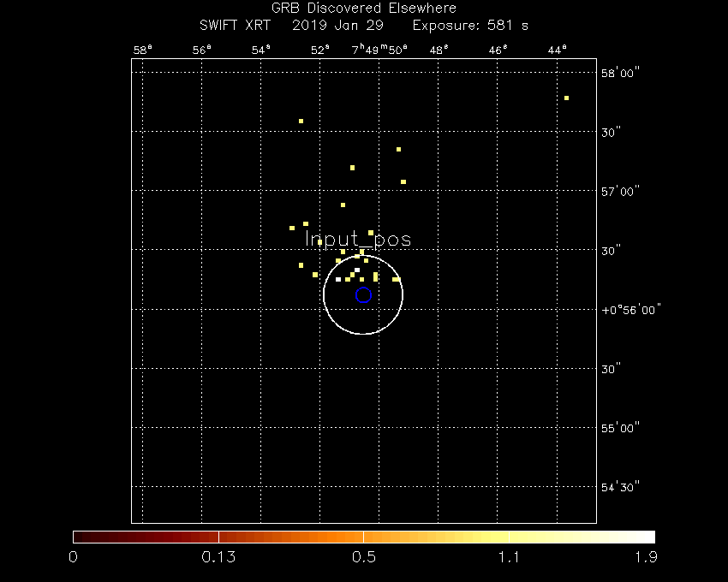Viewport: 728px width, 582px height.
Task: Click the 1.9 color bar value
Action: tap(647, 558)
